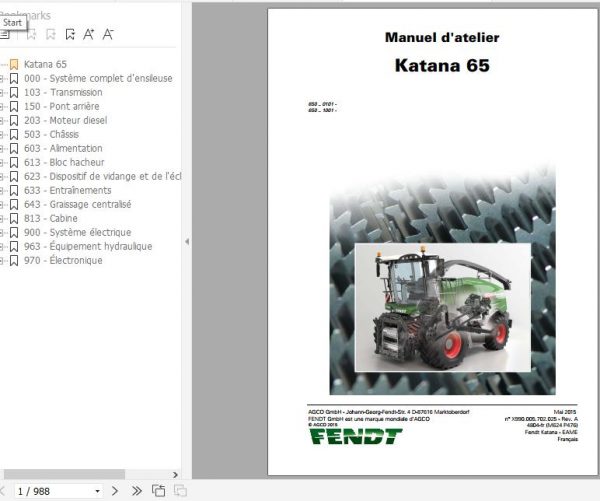Select 503 - Châssis bookmark
600x501 pixels.
51,134
